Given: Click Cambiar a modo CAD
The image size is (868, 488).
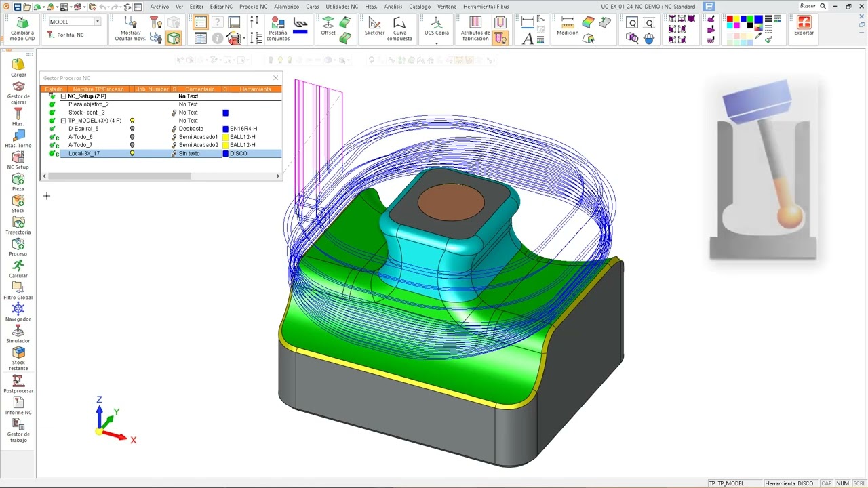Looking at the screenshot, I should tap(22, 29).
